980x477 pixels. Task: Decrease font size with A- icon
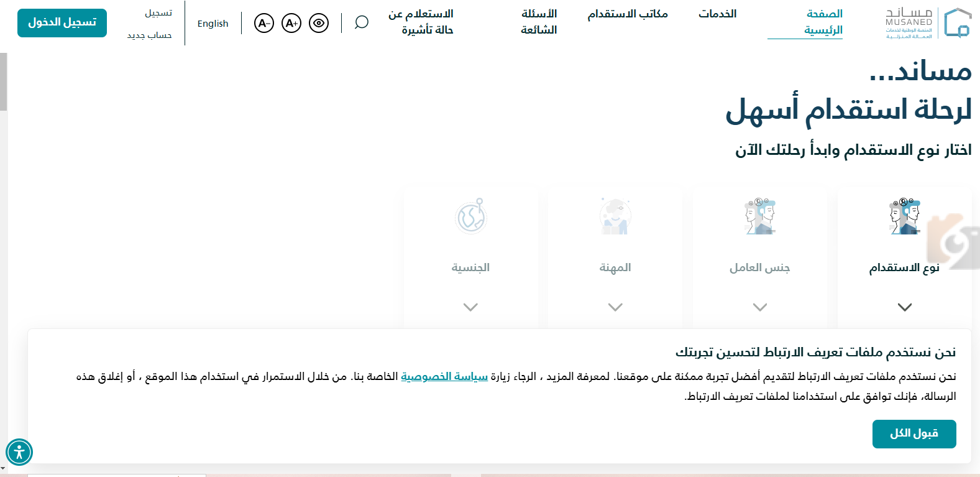(264, 23)
